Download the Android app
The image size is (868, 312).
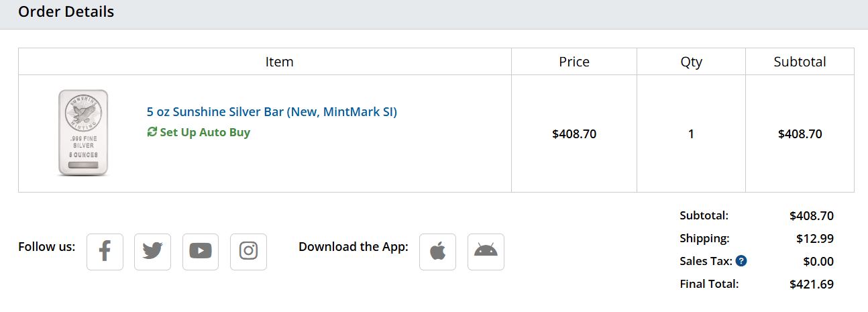(486, 252)
